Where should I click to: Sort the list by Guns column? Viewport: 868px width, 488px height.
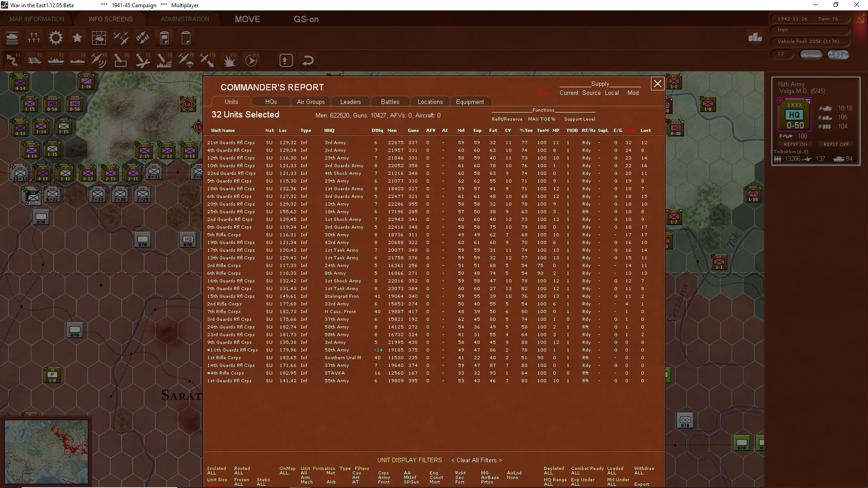[x=413, y=131]
